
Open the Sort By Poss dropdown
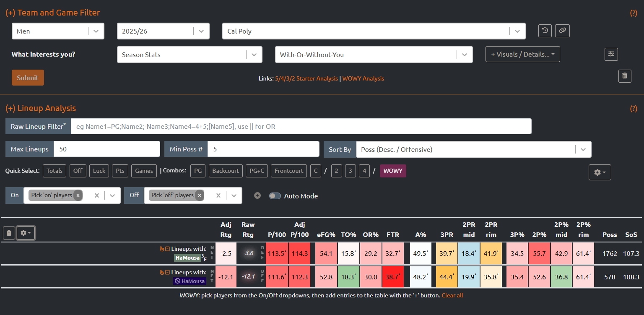(473, 149)
